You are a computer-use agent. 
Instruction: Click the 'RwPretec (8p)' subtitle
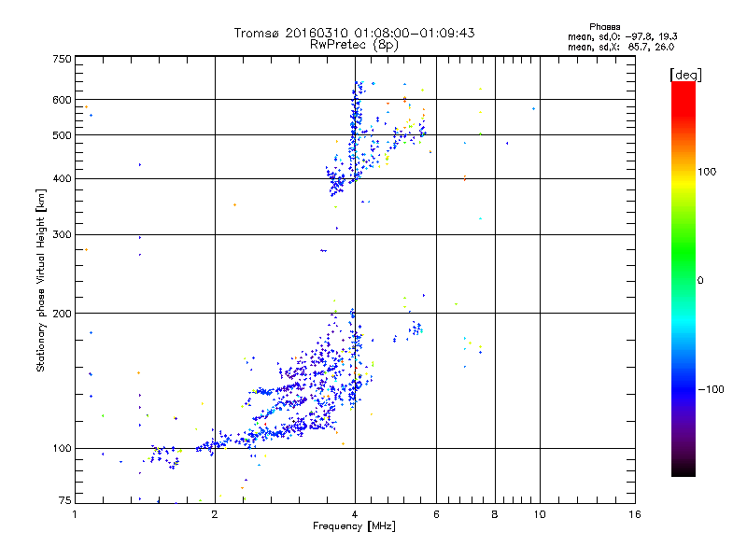pos(354,45)
